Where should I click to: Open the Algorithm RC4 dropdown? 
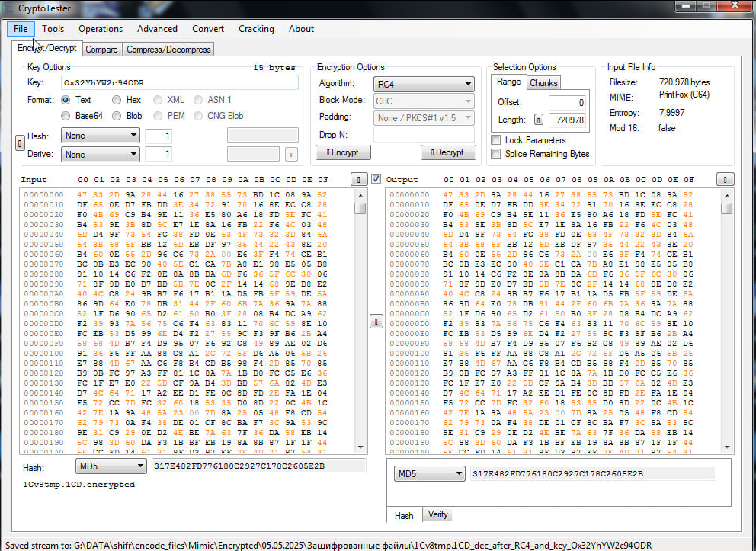423,85
